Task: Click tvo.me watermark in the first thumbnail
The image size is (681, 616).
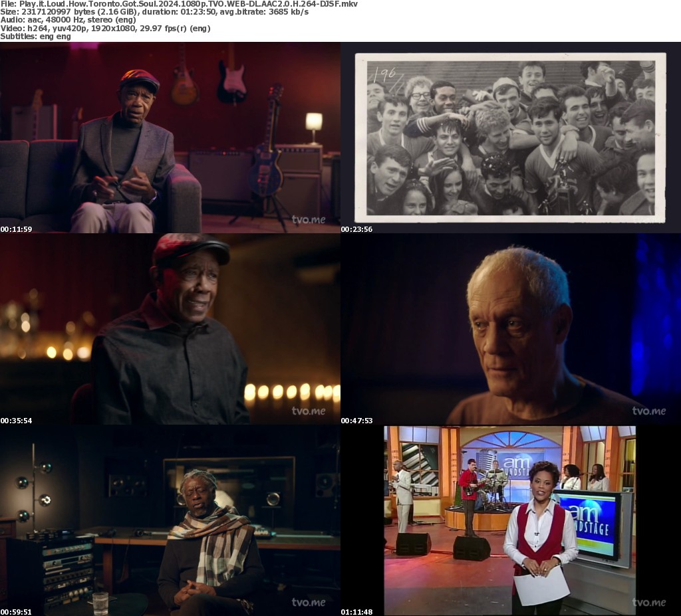Action: coord(309,220)
